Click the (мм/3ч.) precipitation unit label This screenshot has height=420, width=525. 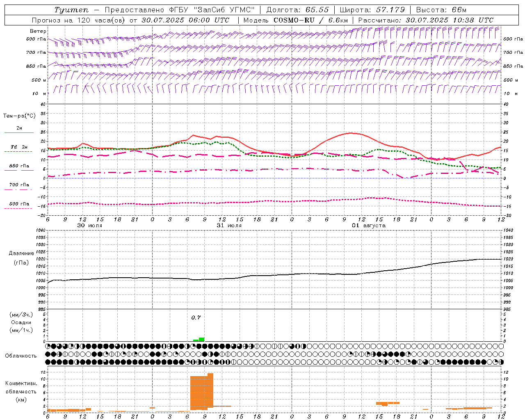click(21, 315)
